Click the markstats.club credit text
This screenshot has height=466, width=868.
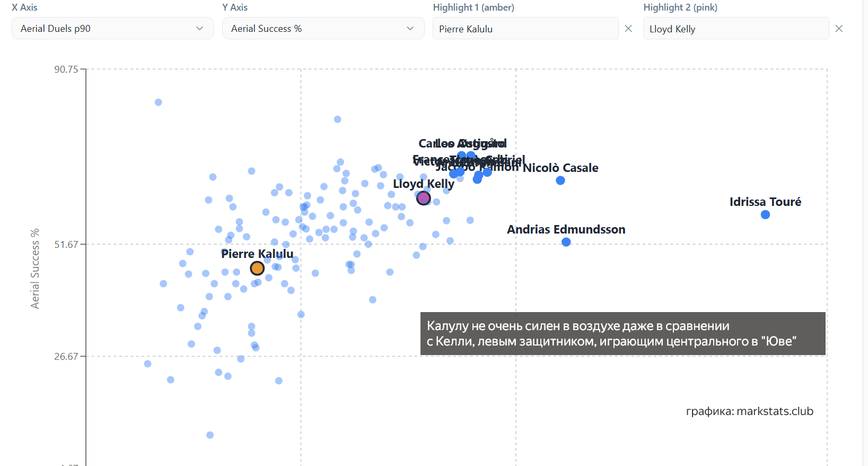point(749,411)
